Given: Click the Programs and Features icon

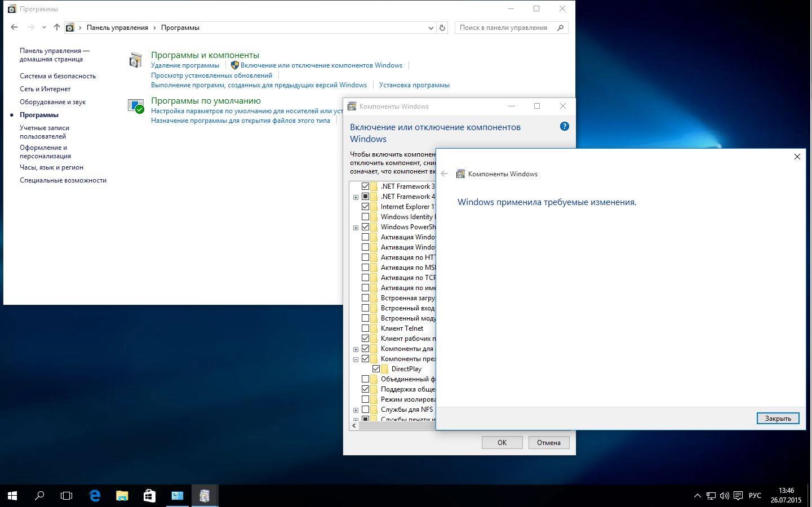Looking at the screenshot, I should [x=136, y=60].
